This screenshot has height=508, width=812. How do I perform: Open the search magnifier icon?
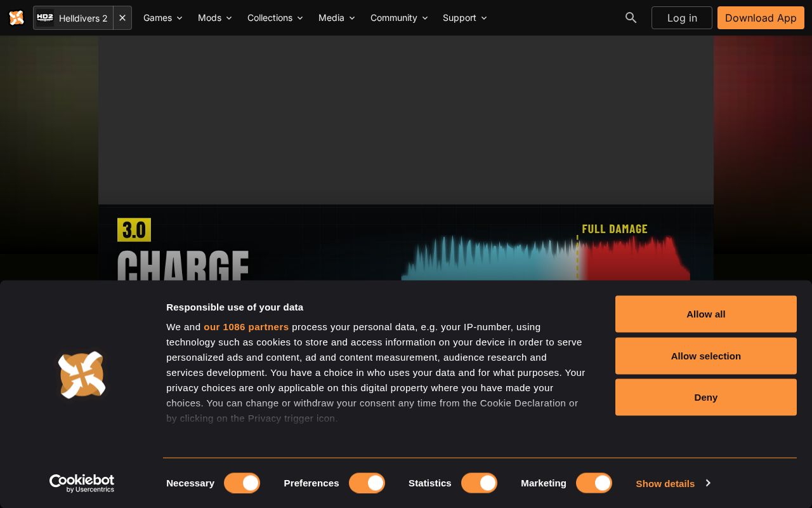pos(631,18)
